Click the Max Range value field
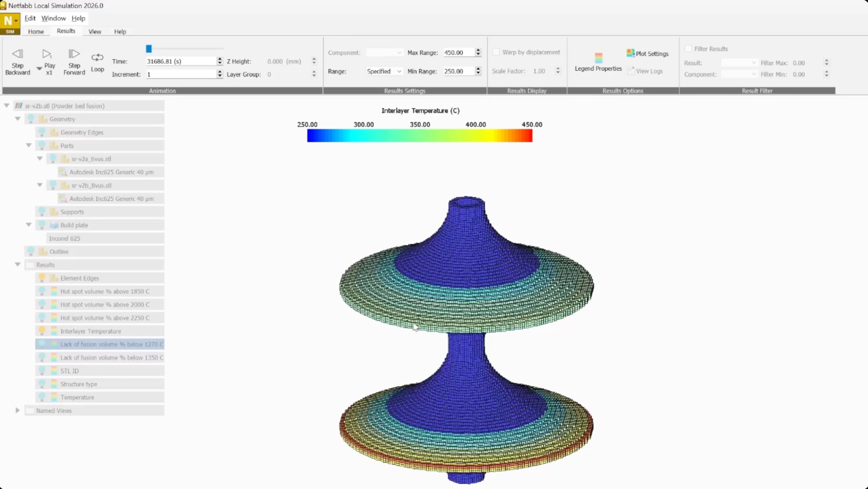 459,52
